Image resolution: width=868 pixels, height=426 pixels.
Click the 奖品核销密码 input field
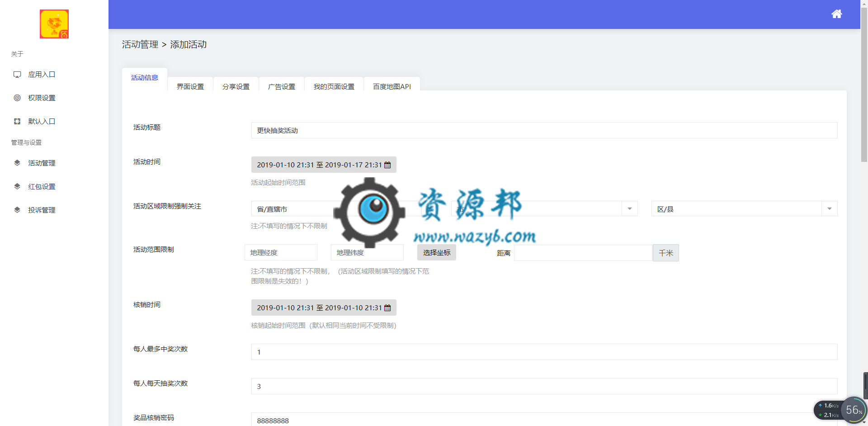544,420
